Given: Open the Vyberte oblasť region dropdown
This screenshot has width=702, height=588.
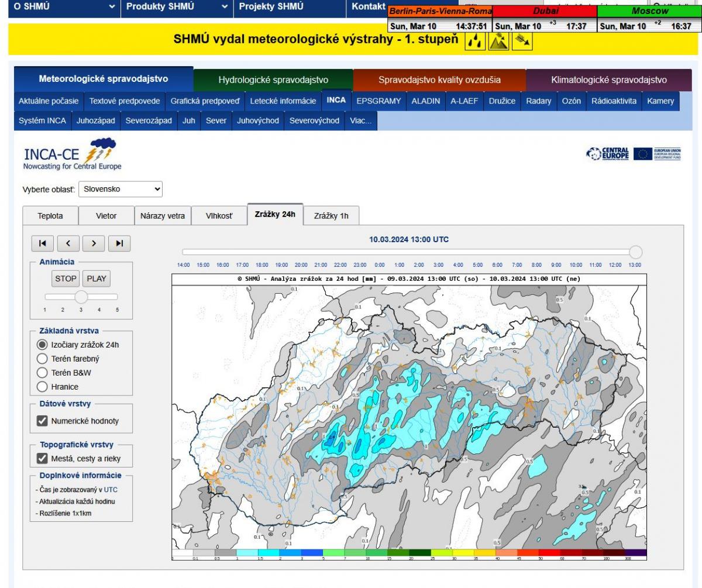Looking at the screenshot, I should click(121, 189).
